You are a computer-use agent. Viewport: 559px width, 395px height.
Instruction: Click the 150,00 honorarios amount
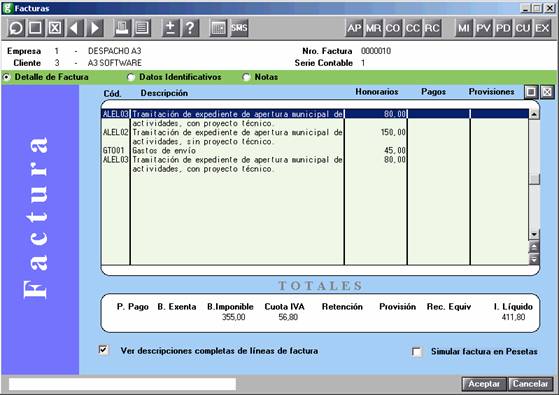[x=393, y=133]
